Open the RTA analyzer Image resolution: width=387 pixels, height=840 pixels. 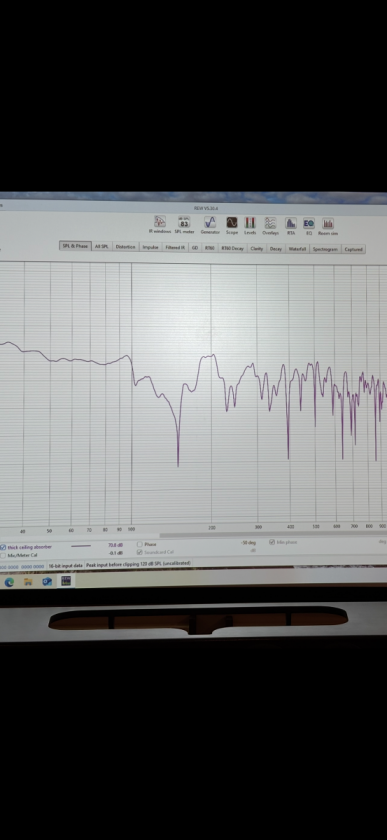coord(291,225)
